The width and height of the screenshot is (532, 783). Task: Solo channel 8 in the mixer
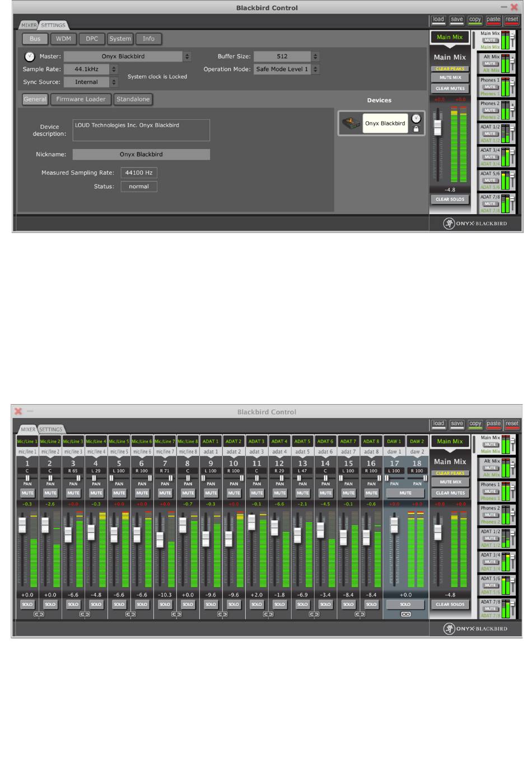pyautogui.click(x=188, y=604)
